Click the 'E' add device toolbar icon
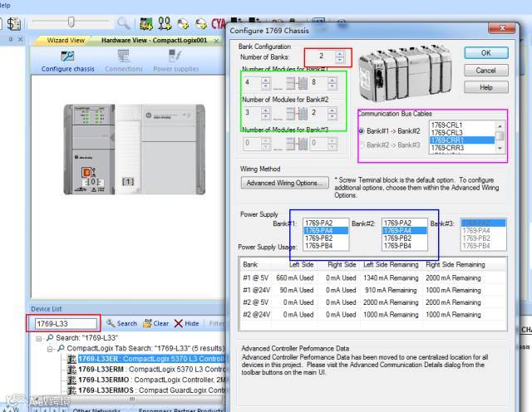 click(201, 23)
